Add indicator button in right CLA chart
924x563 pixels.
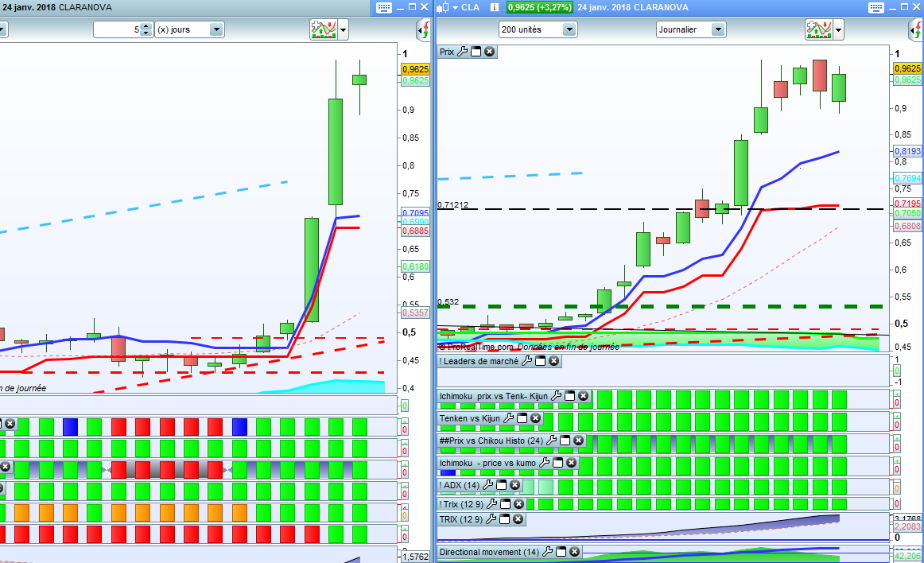818,29
